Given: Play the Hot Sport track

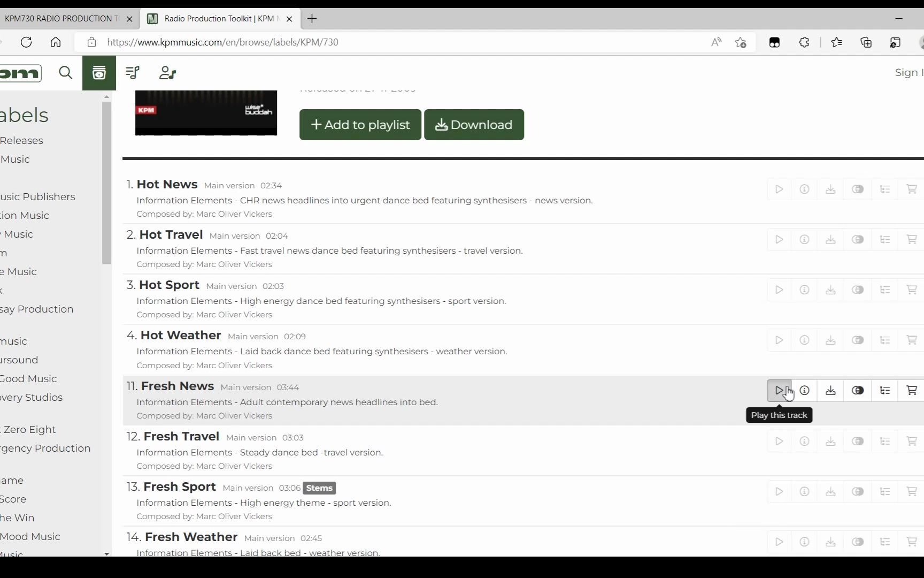Looking at the screenshot, I should pos(779,290).
